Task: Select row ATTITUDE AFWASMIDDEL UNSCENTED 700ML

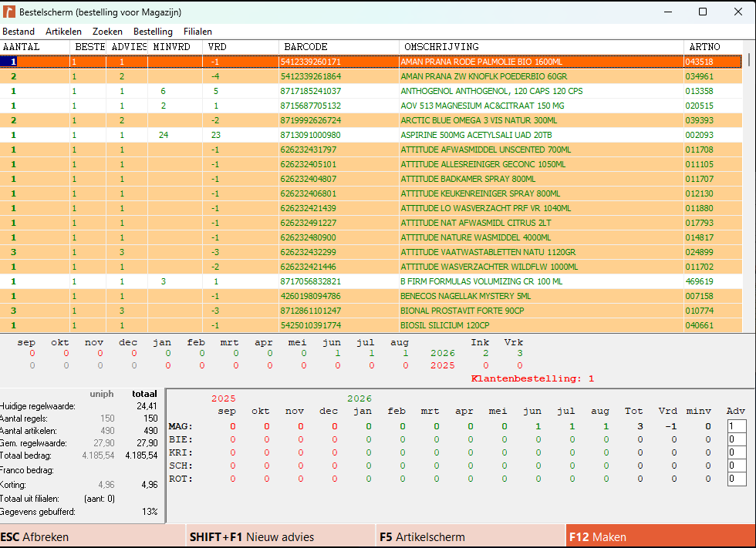Action: click(x=371, y=150)
